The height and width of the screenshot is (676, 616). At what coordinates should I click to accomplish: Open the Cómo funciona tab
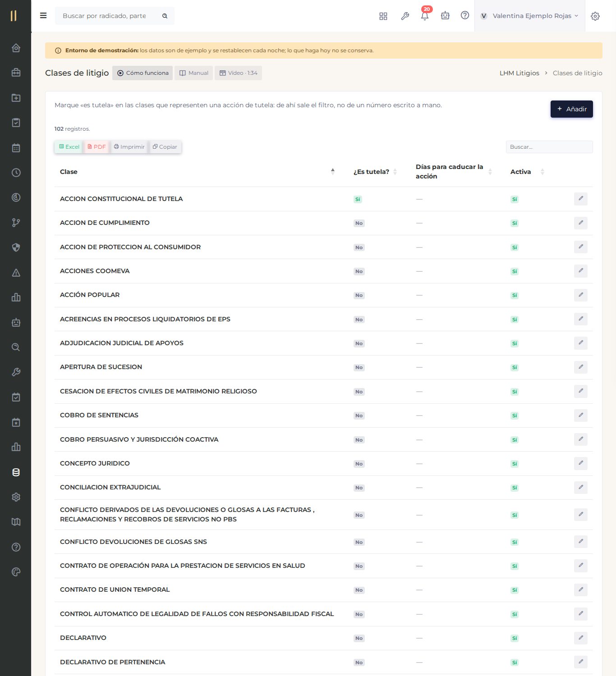(x=143, y=73)
